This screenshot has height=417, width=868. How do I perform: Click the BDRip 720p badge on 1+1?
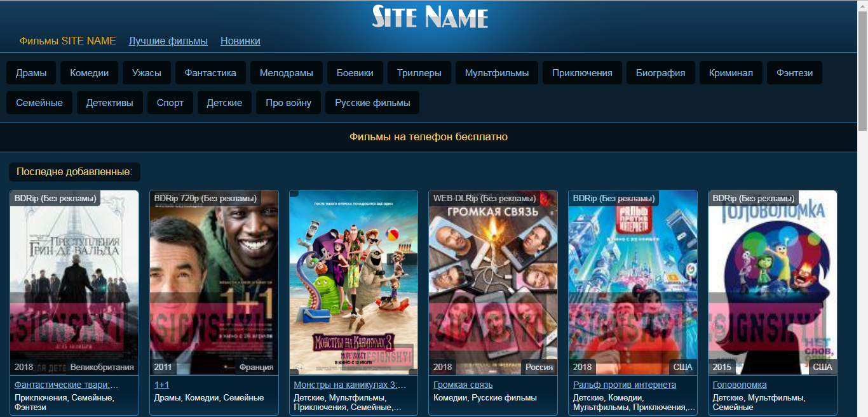[x=205, y=198]
